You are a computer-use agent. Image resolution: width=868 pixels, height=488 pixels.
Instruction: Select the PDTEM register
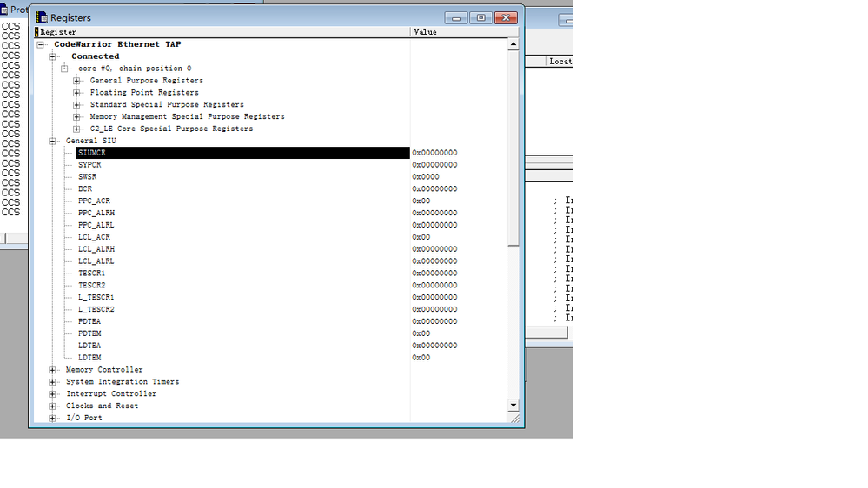(x=89, y=333)
